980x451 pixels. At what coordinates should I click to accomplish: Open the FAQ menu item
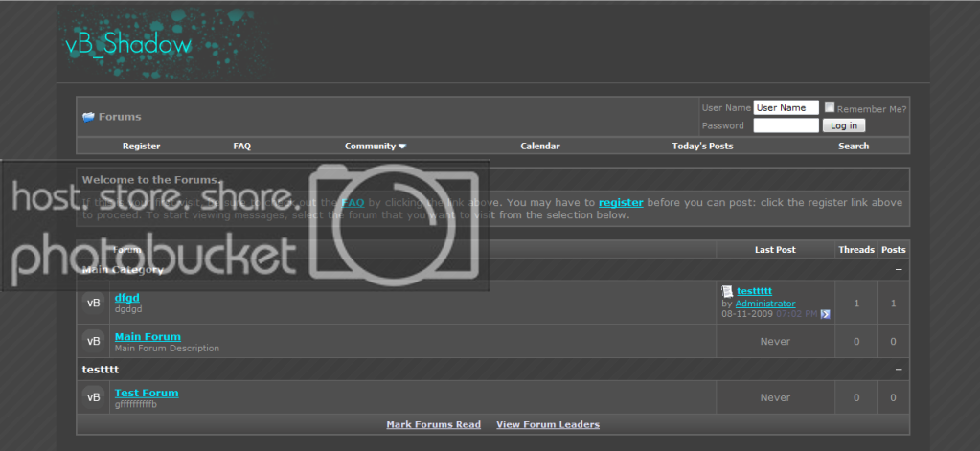click(241, 147)
